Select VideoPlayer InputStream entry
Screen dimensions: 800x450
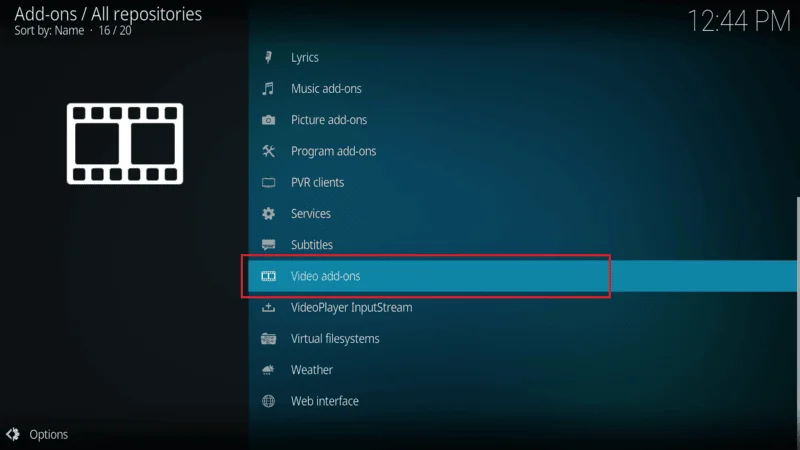click(x=522, y=308)
